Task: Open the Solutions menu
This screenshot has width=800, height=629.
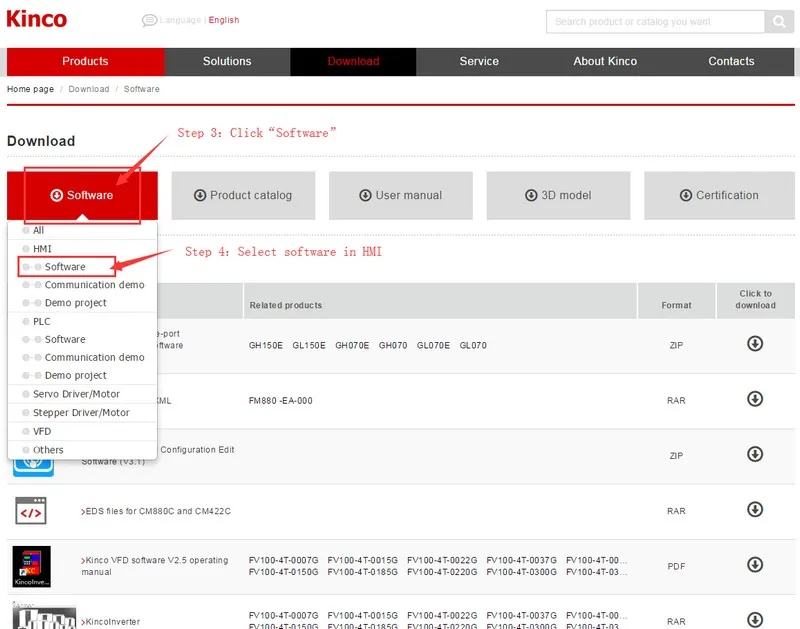Action: pyautogui.click(x=227, y=62)
